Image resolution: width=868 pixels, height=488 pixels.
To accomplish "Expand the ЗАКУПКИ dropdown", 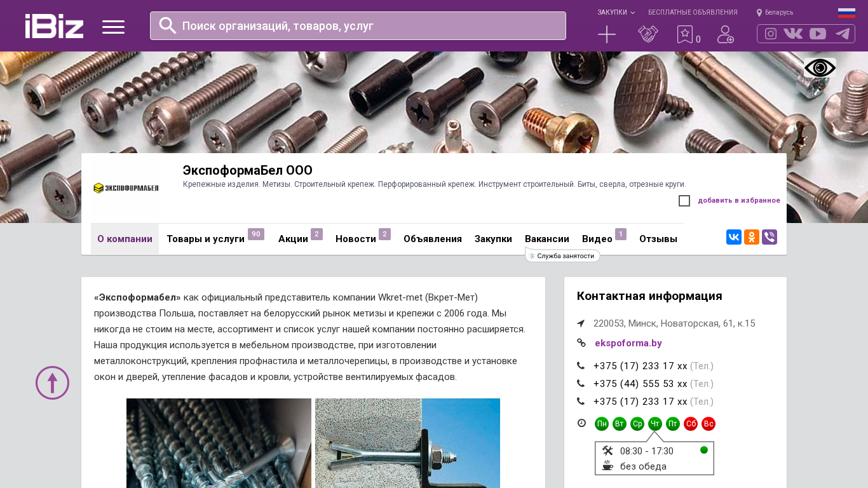I will (616, 13).
